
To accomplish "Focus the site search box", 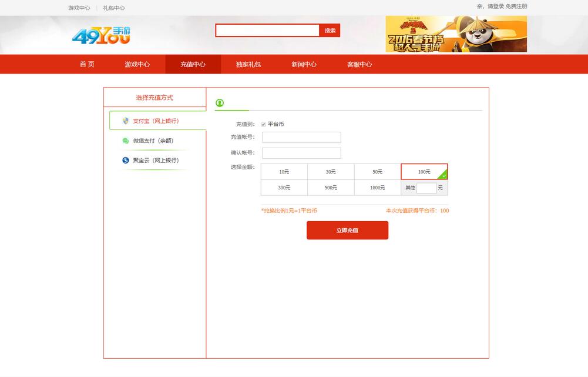I will [x=267, y=31].
